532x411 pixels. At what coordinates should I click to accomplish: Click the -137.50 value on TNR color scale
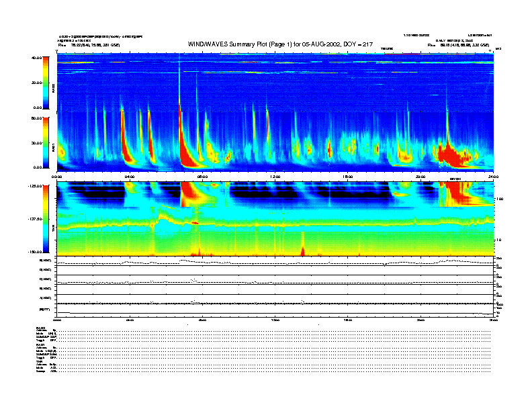pyautogui.click(x=35, y=219)
